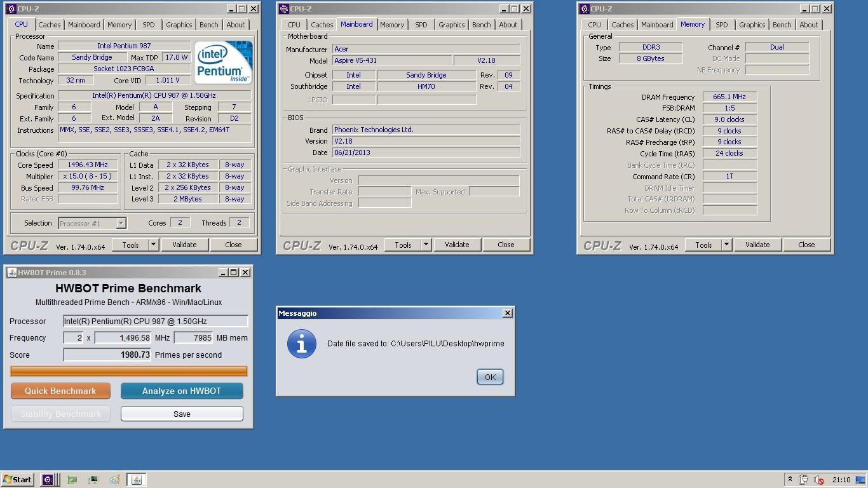
Task: Open the monitor chip taskbar icon
Action: tap(93, 480)
